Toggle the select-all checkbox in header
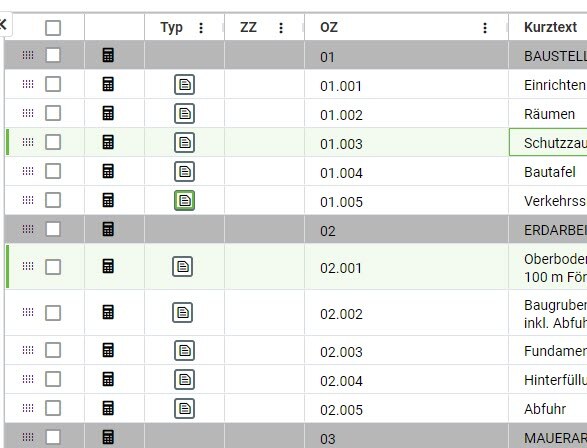The image size is (587, 448). 53,28
